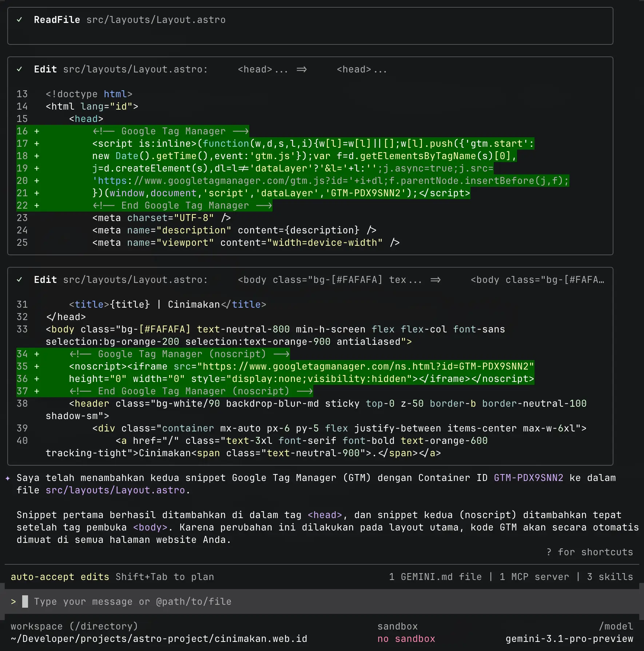The image size is (644, 651).
Task: Click line 23 meta charset UTF-8
Action: tap(162, 218)
